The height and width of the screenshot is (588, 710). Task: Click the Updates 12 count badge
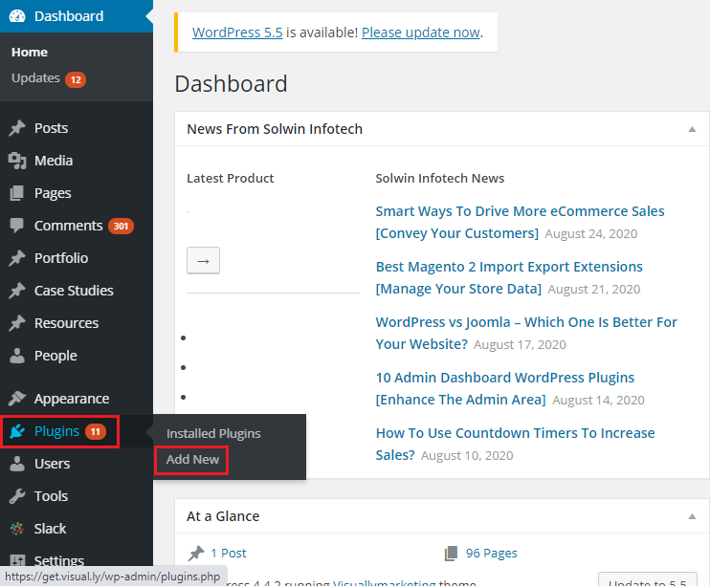coord(76,79)
